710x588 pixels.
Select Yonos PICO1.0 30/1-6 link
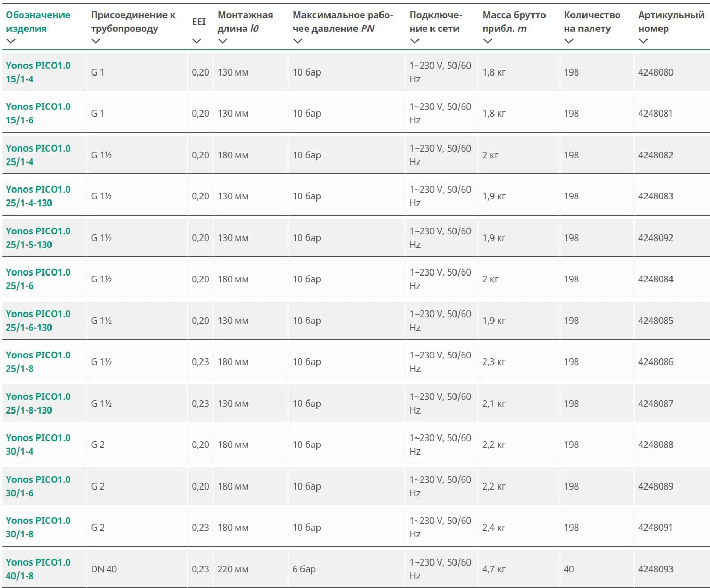point(38,486)
